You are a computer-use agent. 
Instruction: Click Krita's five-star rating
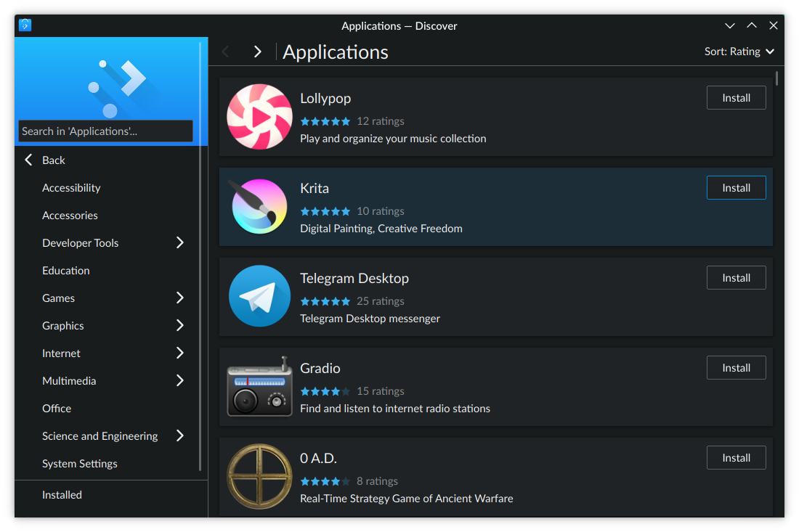(325, 211)
